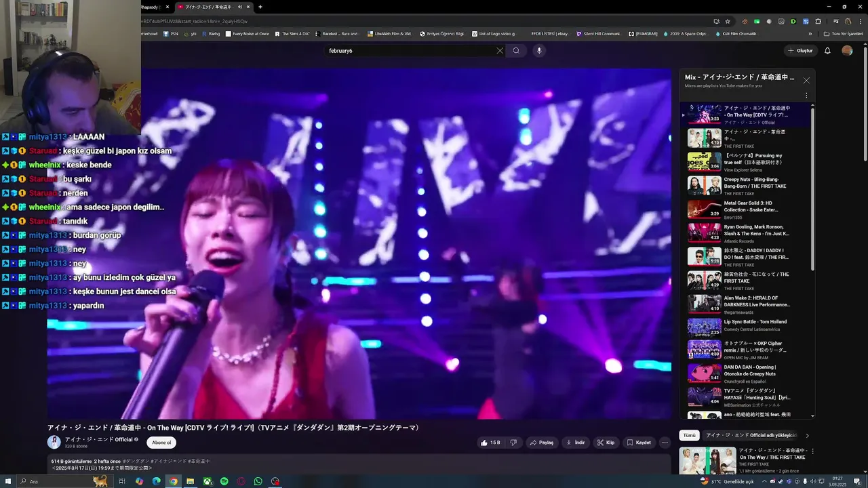Play Ryan Gosling I'm Just Ken video

(x=739, y=233)
